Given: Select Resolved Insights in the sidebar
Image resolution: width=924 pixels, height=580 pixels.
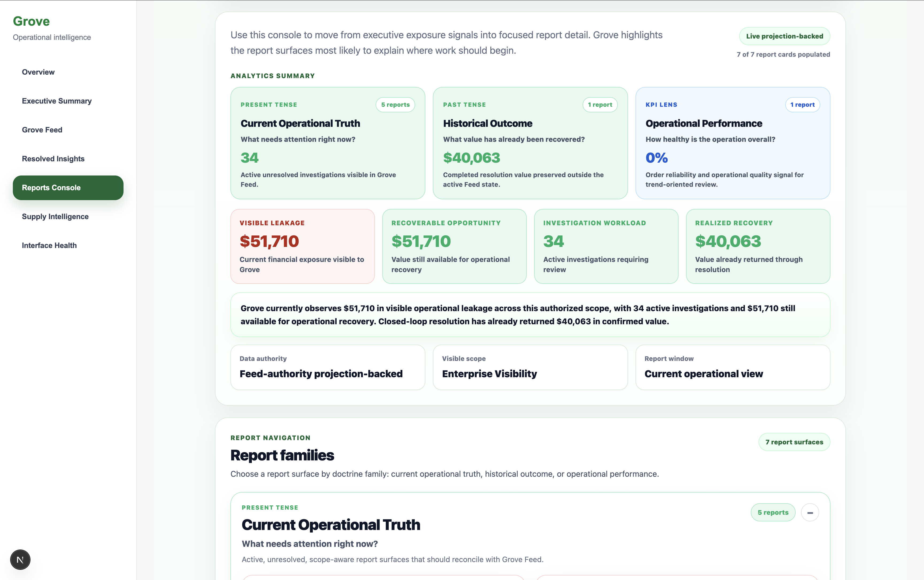Looking at the screenshot, I should click(68, 159).
